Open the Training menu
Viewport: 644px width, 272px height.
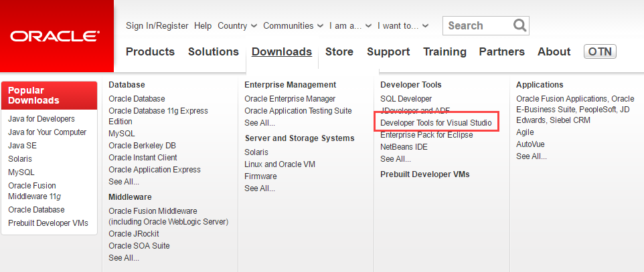point(445,52)
